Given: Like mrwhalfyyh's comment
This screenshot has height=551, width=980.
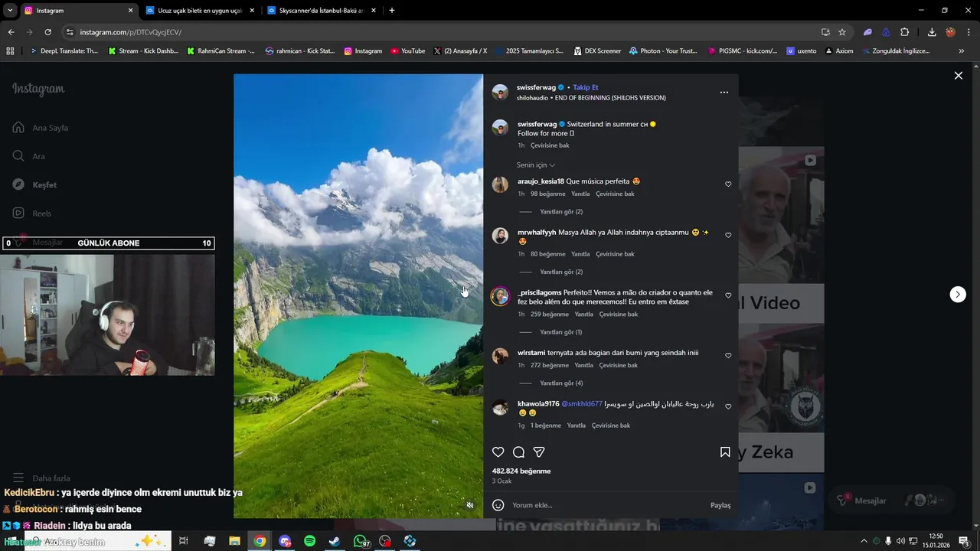Looking at the screenshot, I should (x=728, y=235).
